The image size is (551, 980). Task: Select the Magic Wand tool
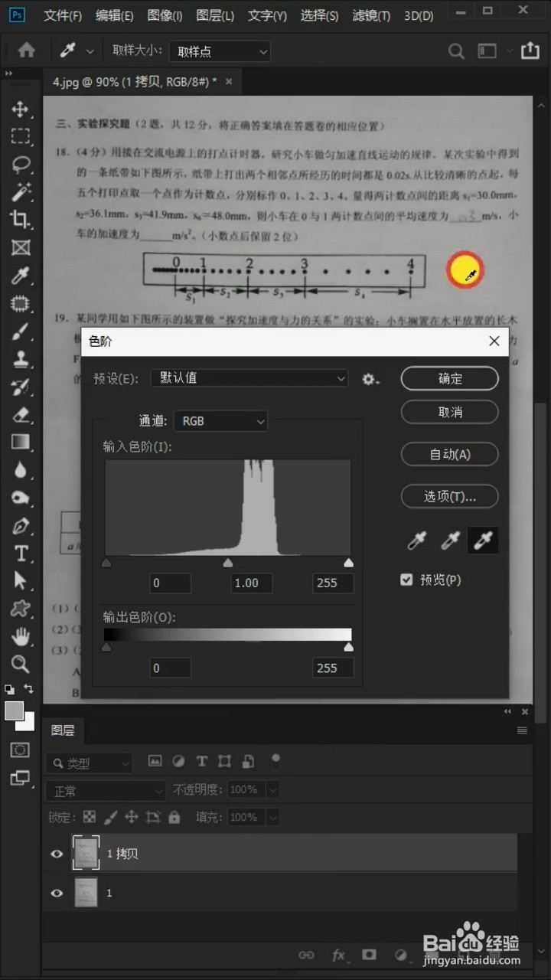click(20, 192)
